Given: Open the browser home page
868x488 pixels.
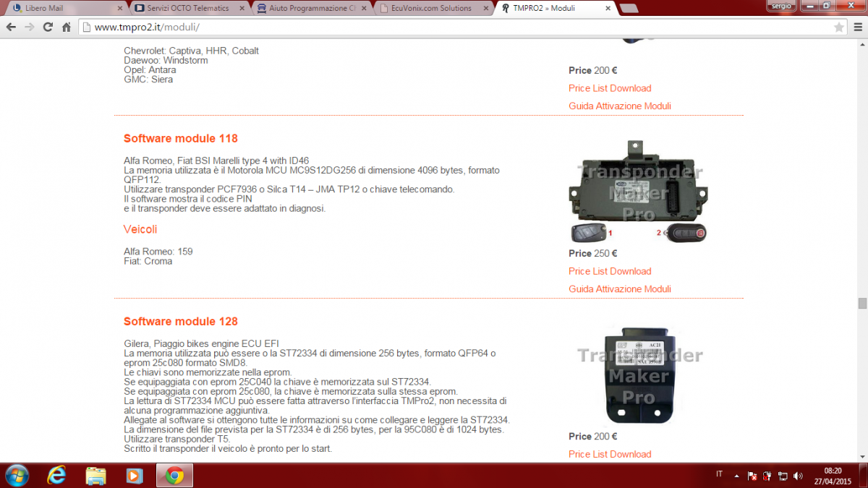Looking at the screenshot, I should click(67, 27).
